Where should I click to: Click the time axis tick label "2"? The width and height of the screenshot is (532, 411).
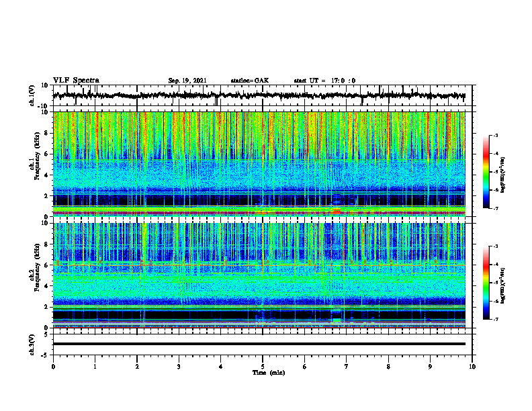[x=137, y=367]
